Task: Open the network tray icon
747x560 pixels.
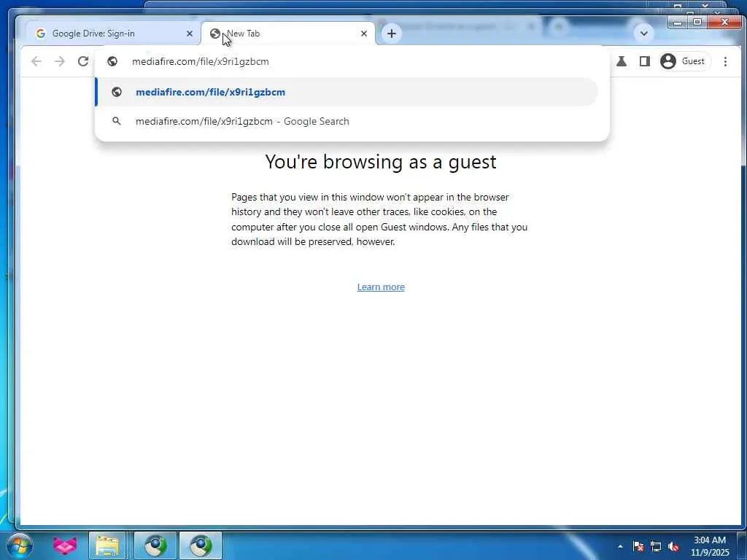Action: (656, 546)
